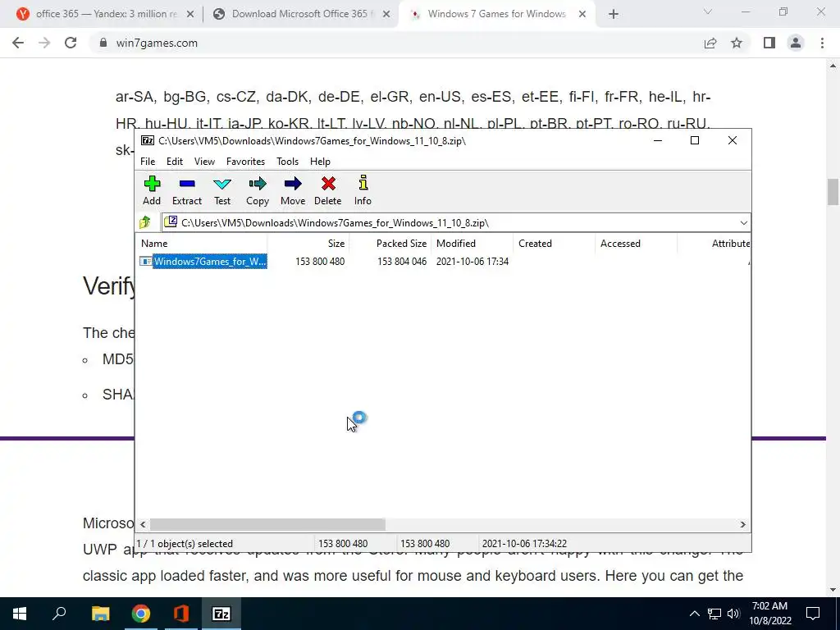
Task: Show hidden system tray icons
Action: point(694,614)
